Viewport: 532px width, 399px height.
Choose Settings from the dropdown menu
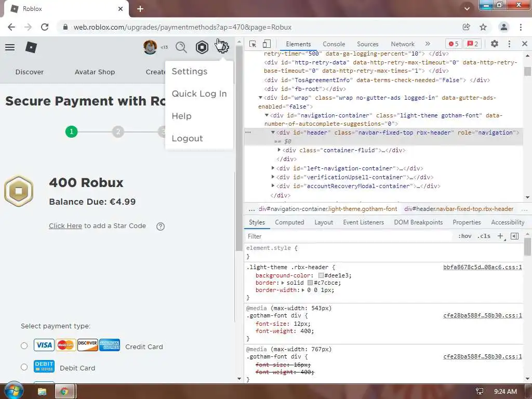click(x=189, y=72)
